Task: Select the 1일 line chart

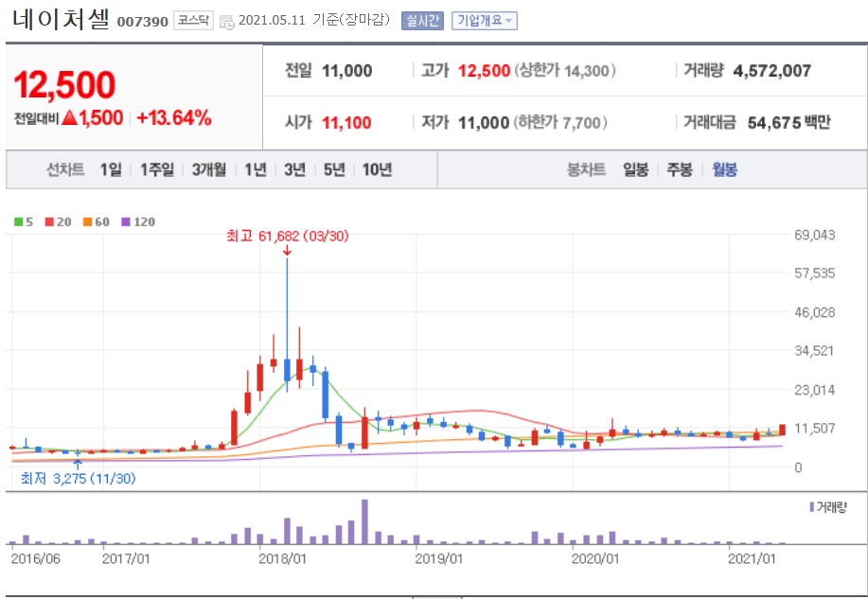Action: point(111,169)
